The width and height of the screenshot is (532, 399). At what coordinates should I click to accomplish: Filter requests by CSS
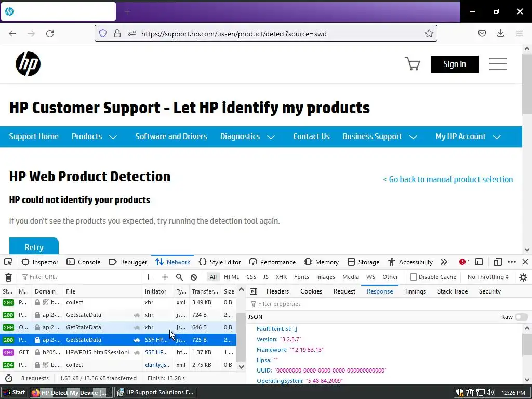pyautogui.click(x=251, y=277)
